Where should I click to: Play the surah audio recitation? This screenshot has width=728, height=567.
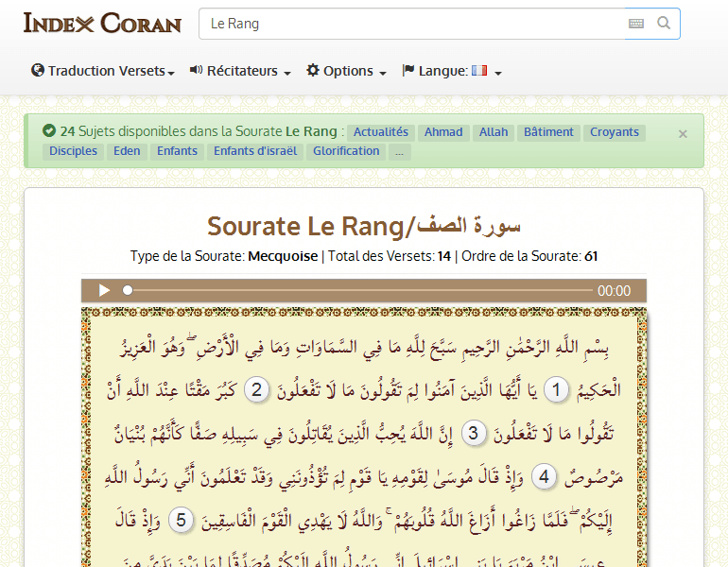point(104,291)
